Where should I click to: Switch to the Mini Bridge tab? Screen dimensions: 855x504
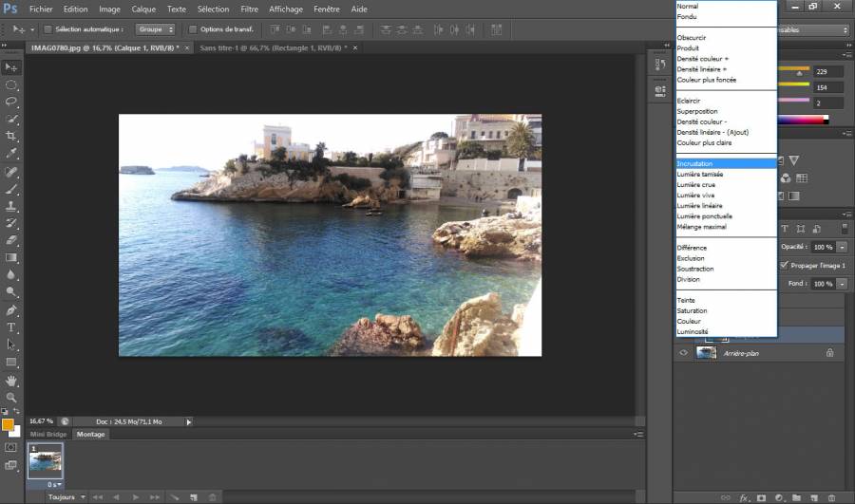click(49, 434)
